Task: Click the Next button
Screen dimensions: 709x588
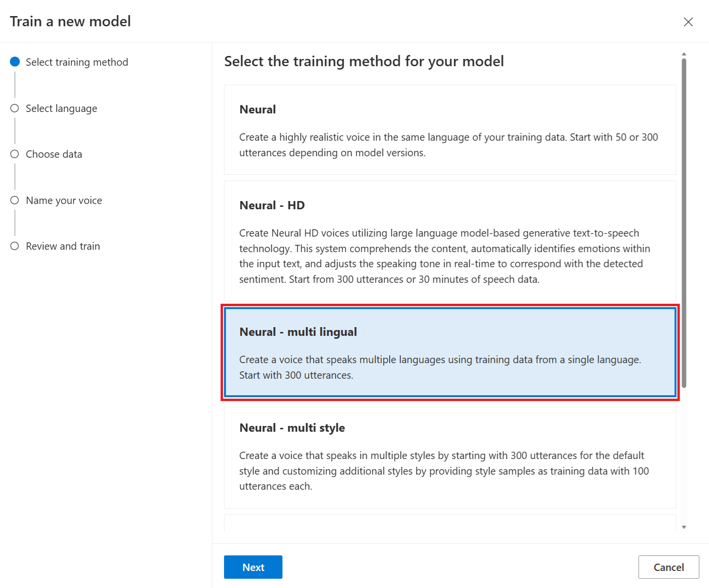Action: click(253, 567)
